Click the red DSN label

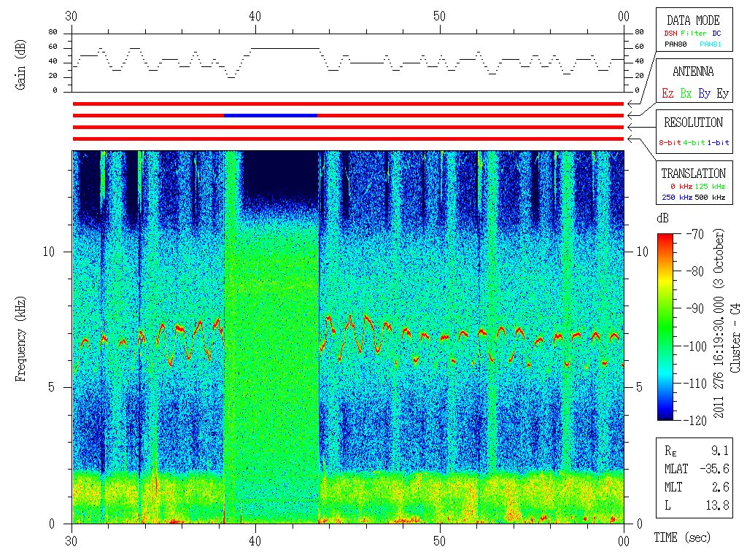(x=670, y=34)
